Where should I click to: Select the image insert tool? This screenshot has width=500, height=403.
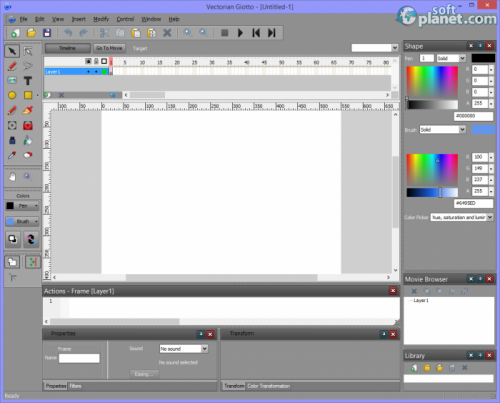(x=12, y=81)
